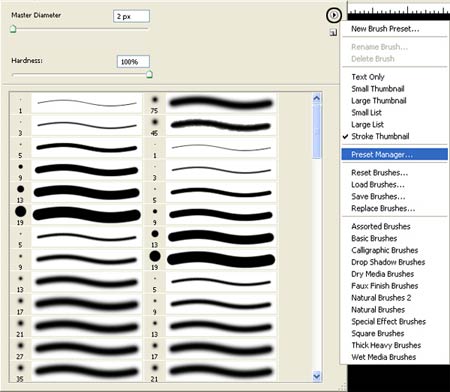Switch brush view to Large List
The width and height of the screenshot is (450, 392).
(367, 125)
